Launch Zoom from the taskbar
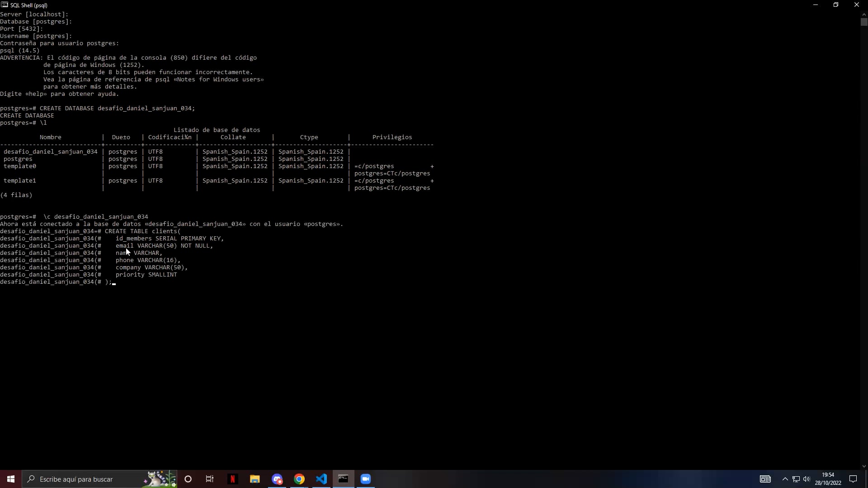 [366, 479]
